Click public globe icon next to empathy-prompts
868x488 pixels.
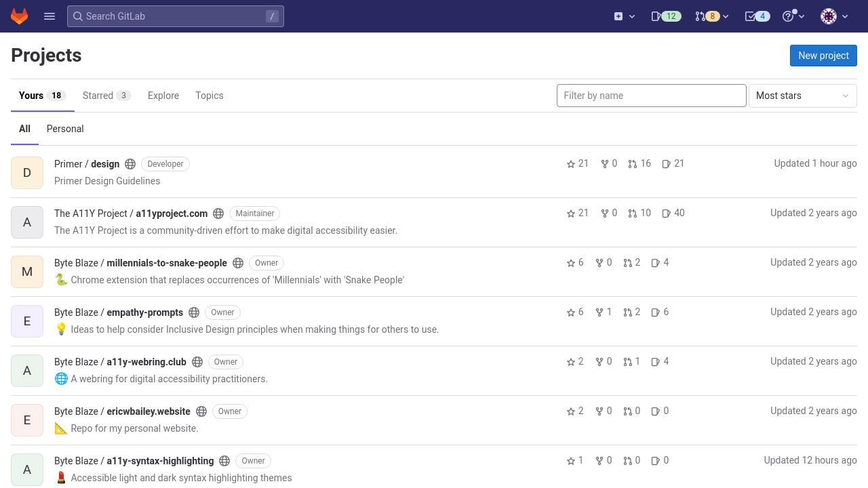[x=194, y=312]
